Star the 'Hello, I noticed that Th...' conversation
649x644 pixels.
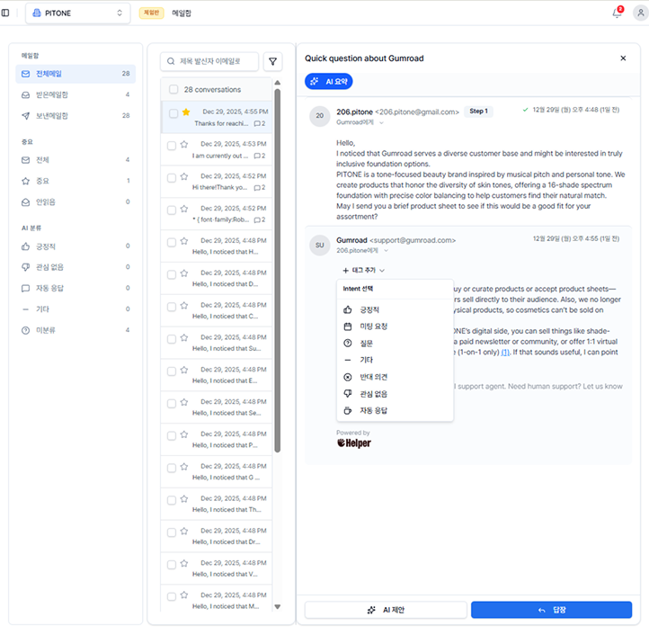pos(184,499)
